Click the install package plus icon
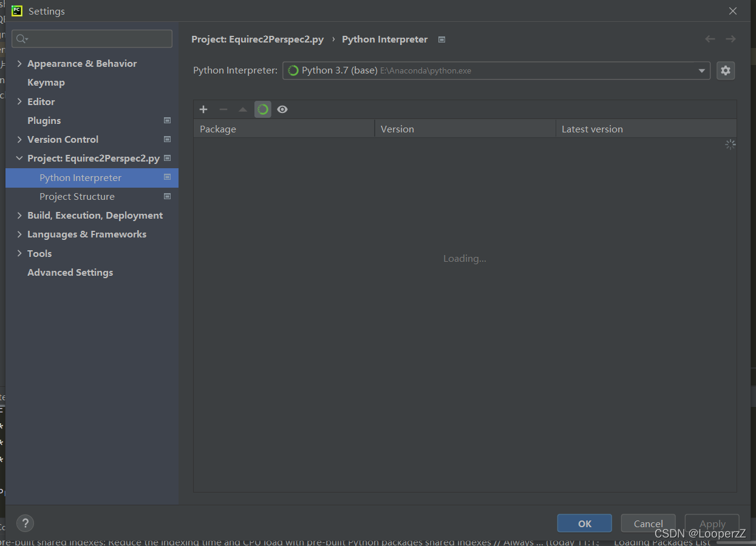Screen dimensions: 756x546 pos(203,109)
